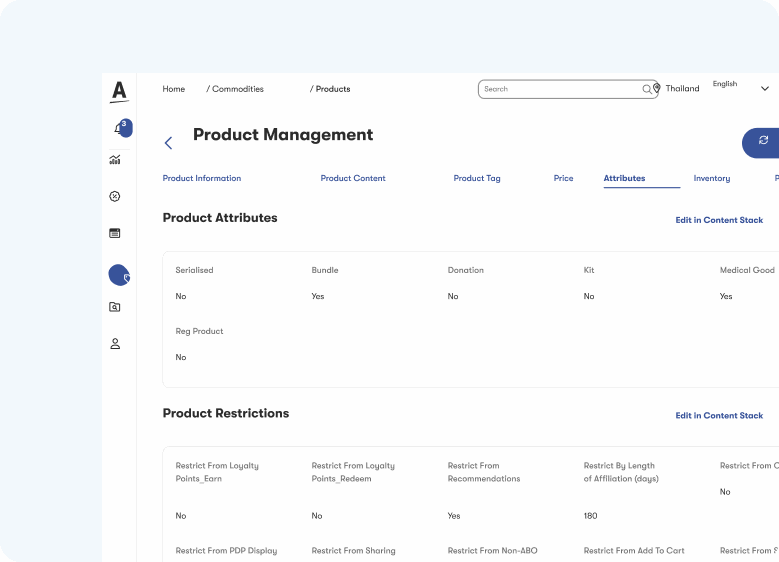Click Edit in Content Stack for Product Attributes
The width and height of the screenshot is (779, 562).
(719, 220)
